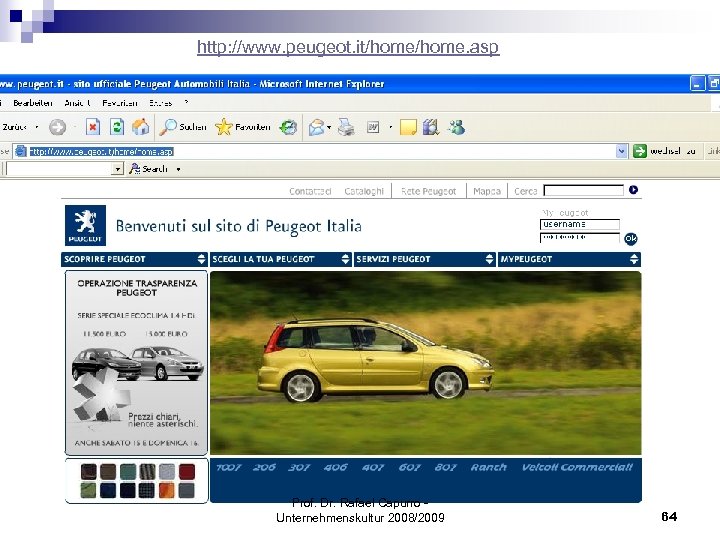Select the 607 model link

point(409,467)
